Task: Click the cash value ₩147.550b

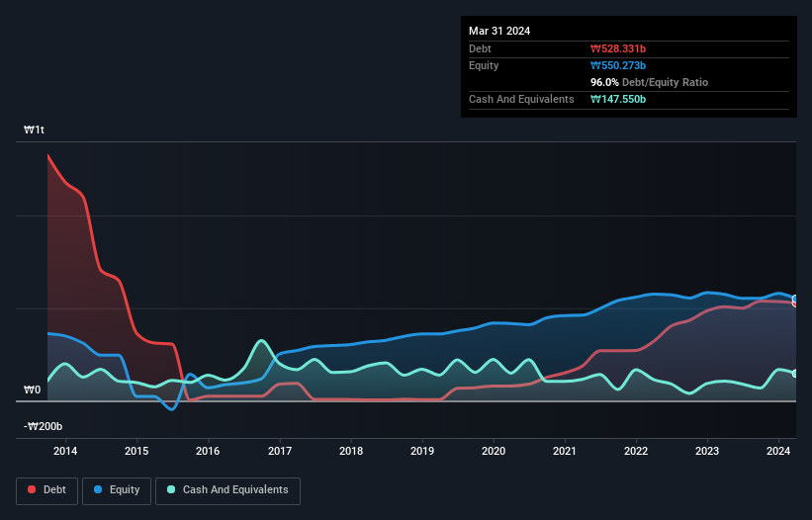Action: (x=618, y=99)
